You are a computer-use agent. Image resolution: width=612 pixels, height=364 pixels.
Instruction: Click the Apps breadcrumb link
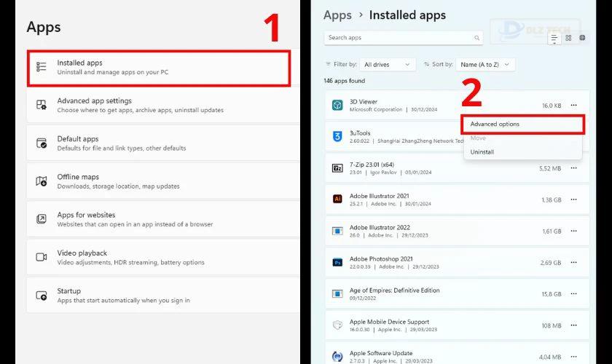tap(337, 15)
